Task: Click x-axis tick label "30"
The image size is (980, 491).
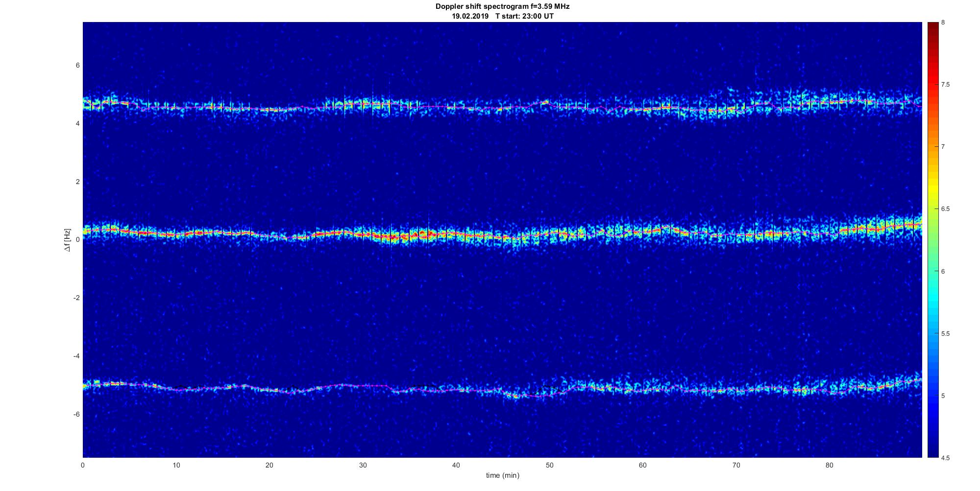Action: pos(363,465)
